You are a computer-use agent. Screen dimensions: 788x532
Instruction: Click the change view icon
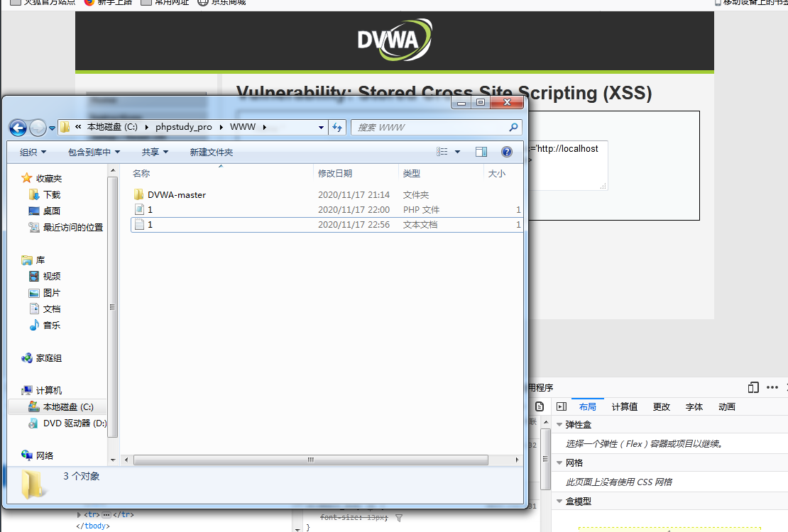[442, 152]
